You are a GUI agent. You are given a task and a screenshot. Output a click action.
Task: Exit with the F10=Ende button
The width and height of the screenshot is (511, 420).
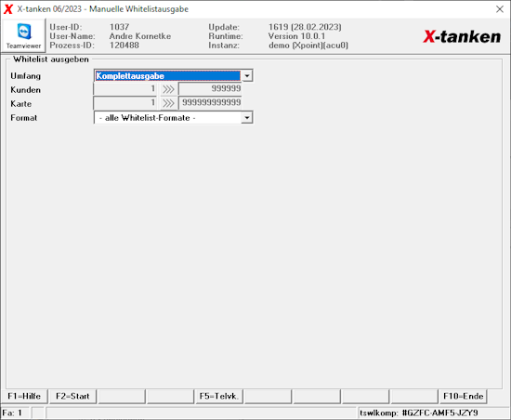[463, 396]
